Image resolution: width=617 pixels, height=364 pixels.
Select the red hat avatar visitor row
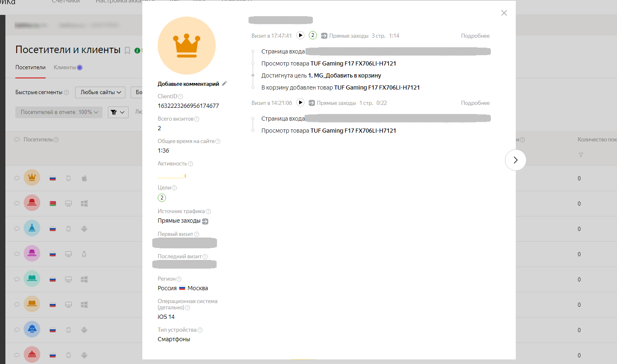pos(32,203)
